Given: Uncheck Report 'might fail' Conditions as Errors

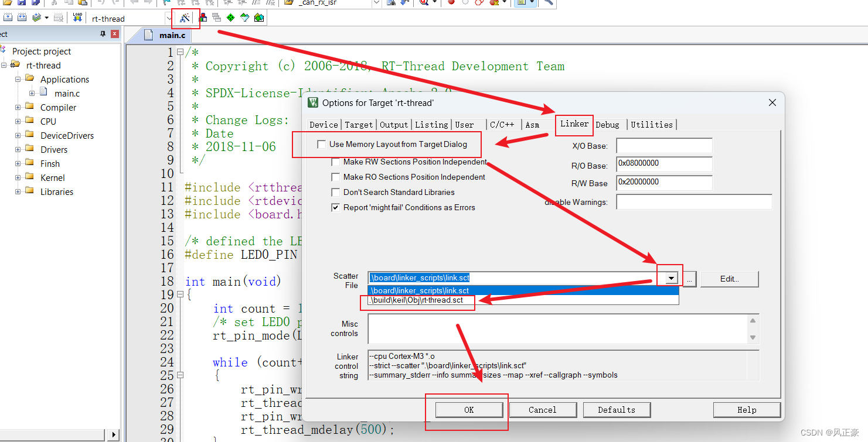Looking at the screenshot, I should pyautogui.click(x=335, y=207).
